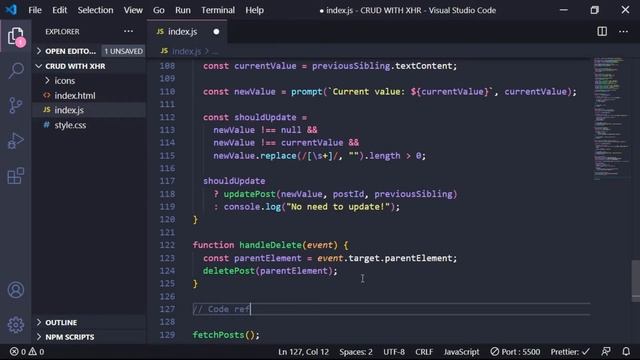Open the Edit menu
The height and width of the screenshot is (360, 640).
[x=59, y=10]
